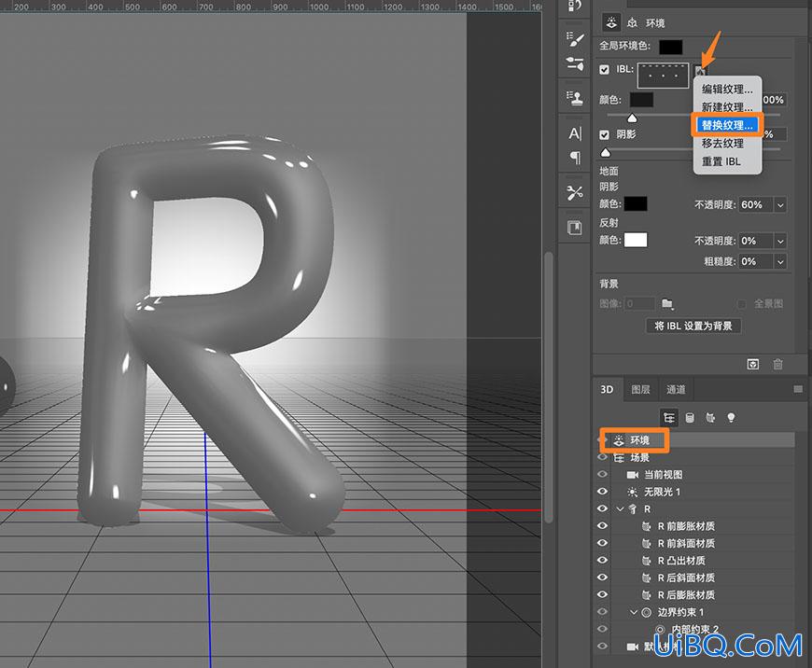Open the 3D panel flyout menu icon
Screen dimensions: 812x668
[x=798, y=389]
